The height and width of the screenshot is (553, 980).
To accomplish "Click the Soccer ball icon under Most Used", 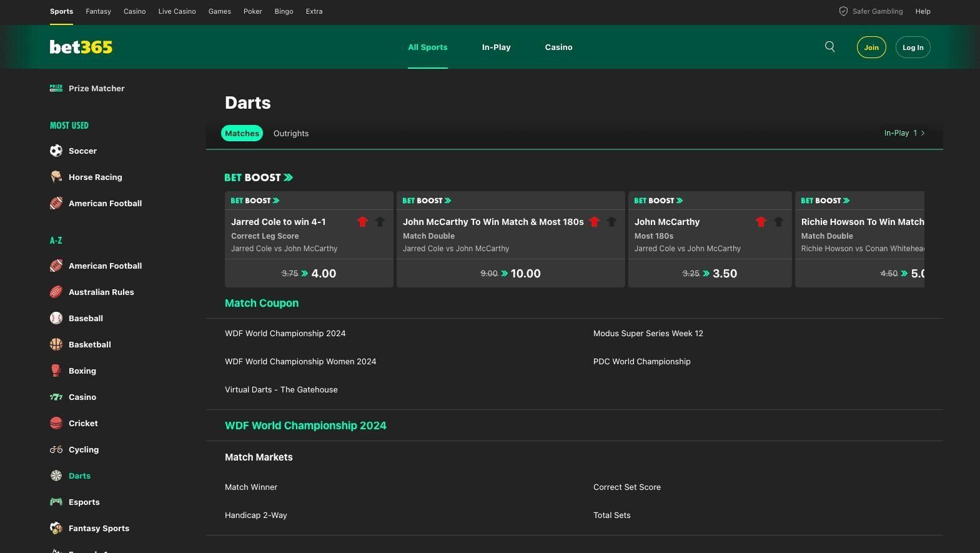I will [x=56, y=151].
